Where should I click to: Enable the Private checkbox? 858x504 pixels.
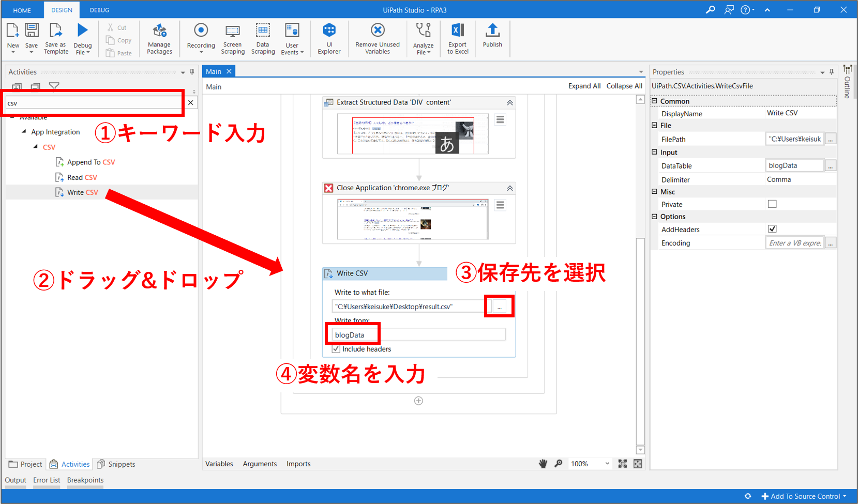[x=772, y=204]
